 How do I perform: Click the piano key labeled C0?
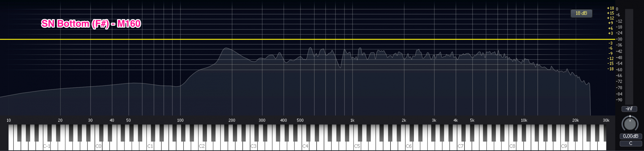coord(98,138)
